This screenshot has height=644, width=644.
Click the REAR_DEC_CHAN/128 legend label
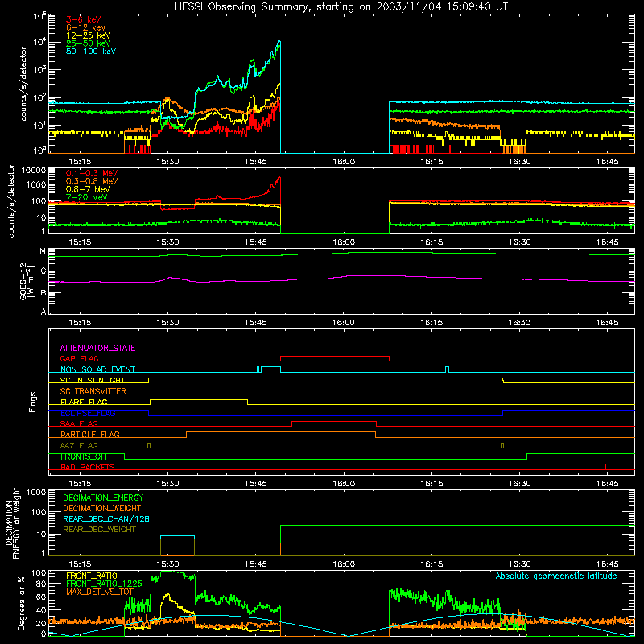point(106,518)
